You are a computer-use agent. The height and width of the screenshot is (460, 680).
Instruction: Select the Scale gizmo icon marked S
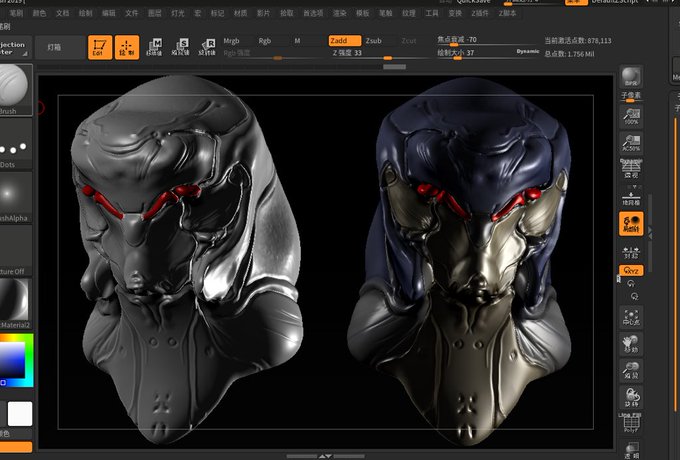pos(181,47)
